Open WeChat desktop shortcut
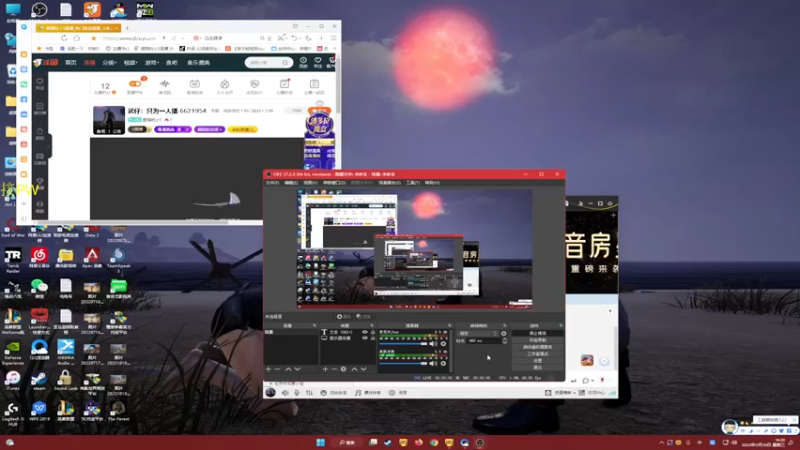 [39, 288]
